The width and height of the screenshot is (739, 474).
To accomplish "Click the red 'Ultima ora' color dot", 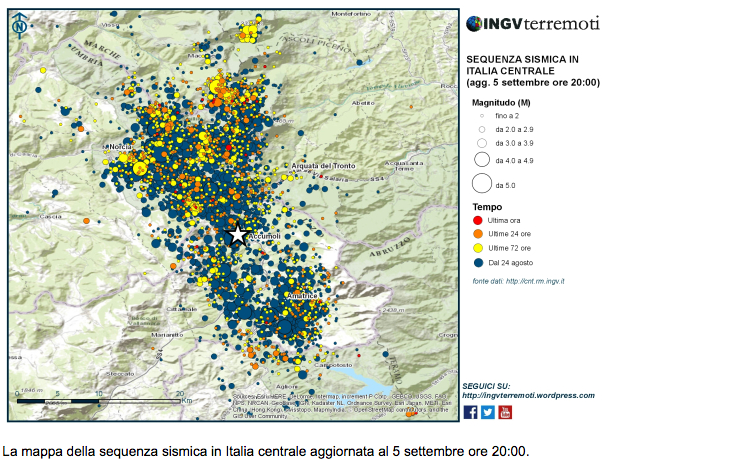I will click(x=479, y=220).
